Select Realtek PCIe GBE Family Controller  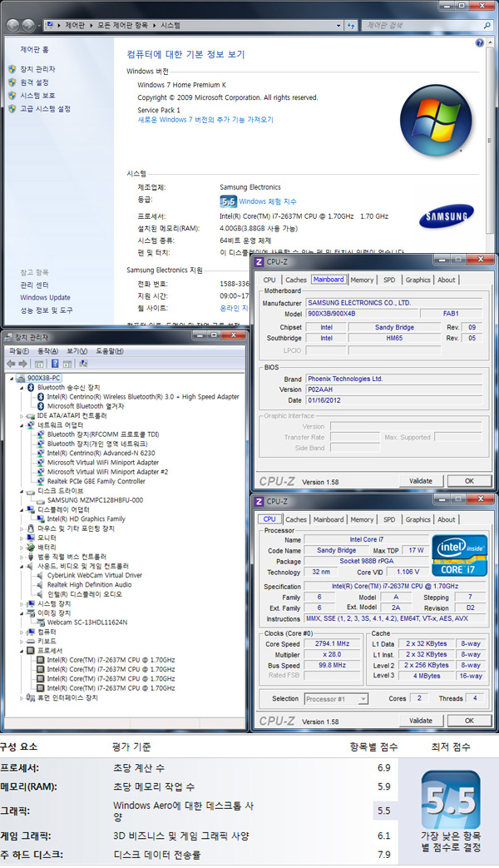(96, 482)
